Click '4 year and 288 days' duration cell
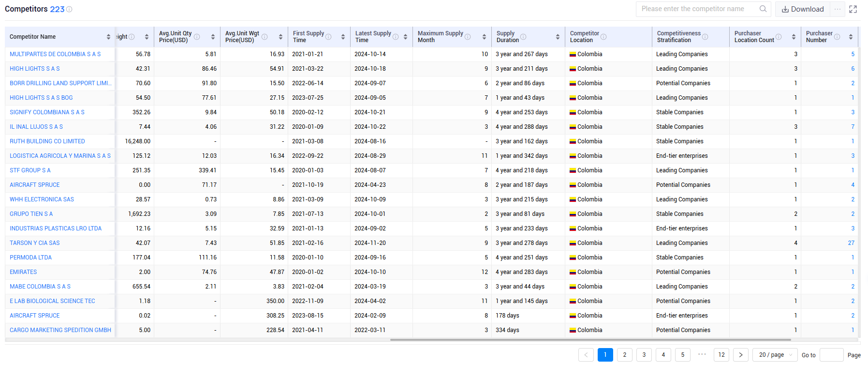 coord(522,127)
